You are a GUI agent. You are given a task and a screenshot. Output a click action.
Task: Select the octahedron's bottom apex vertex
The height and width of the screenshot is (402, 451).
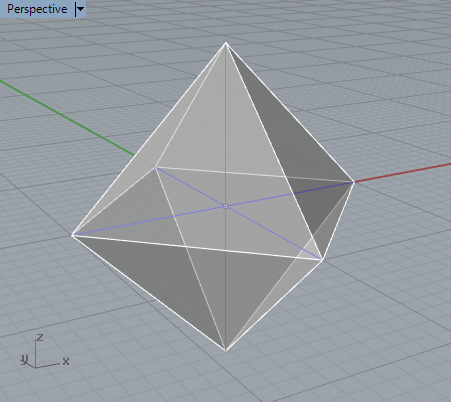pos(226,350)
